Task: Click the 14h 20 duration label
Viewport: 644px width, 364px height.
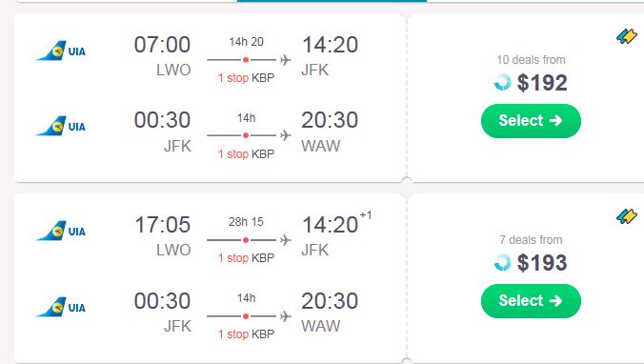Action: (246, 42)
